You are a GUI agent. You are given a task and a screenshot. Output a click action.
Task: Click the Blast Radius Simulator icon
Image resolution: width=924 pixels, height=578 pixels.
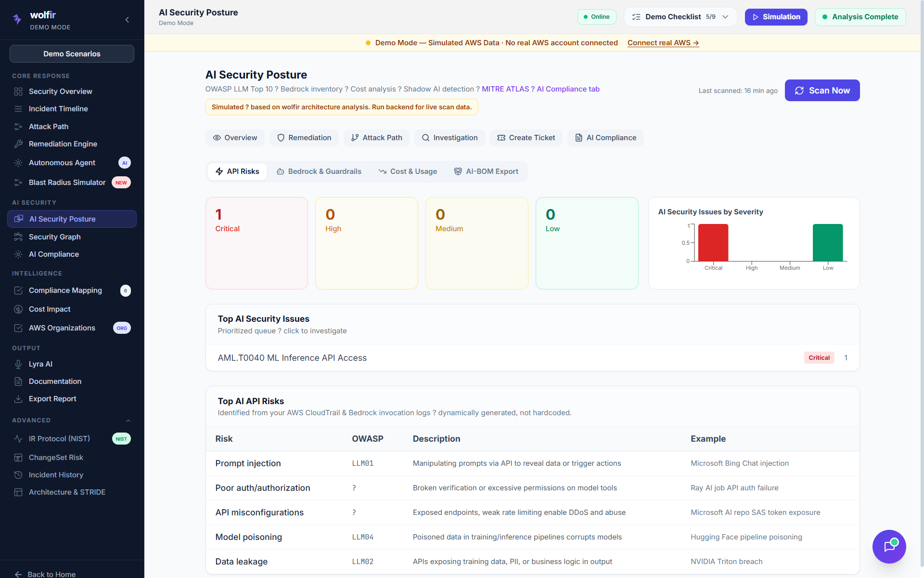pos(18,183)
